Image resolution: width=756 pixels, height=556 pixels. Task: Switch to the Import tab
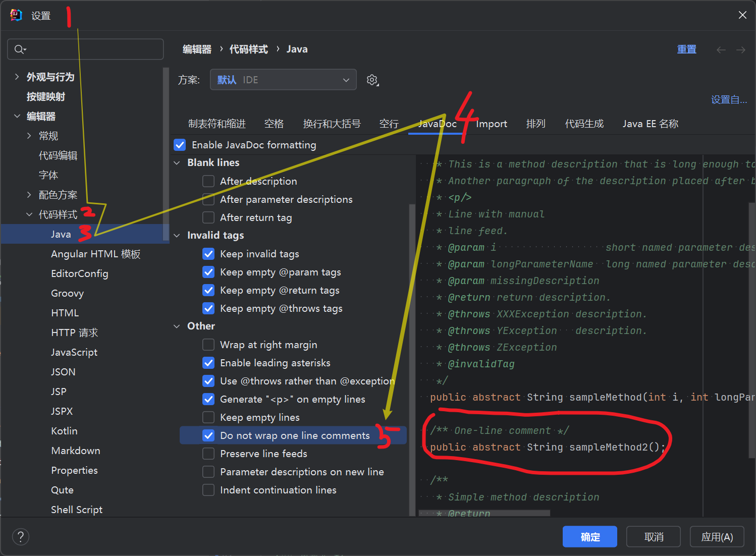point(491,124)
